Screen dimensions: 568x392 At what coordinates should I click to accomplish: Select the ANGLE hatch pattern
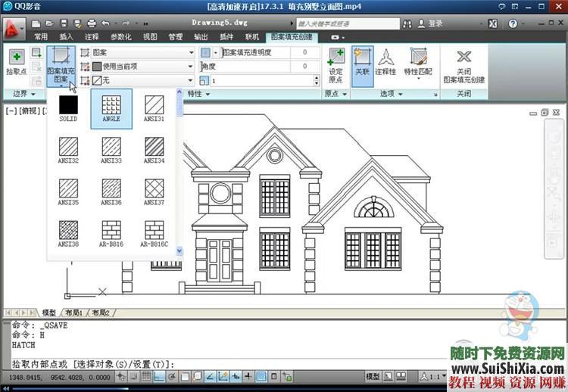pos(111,108)
